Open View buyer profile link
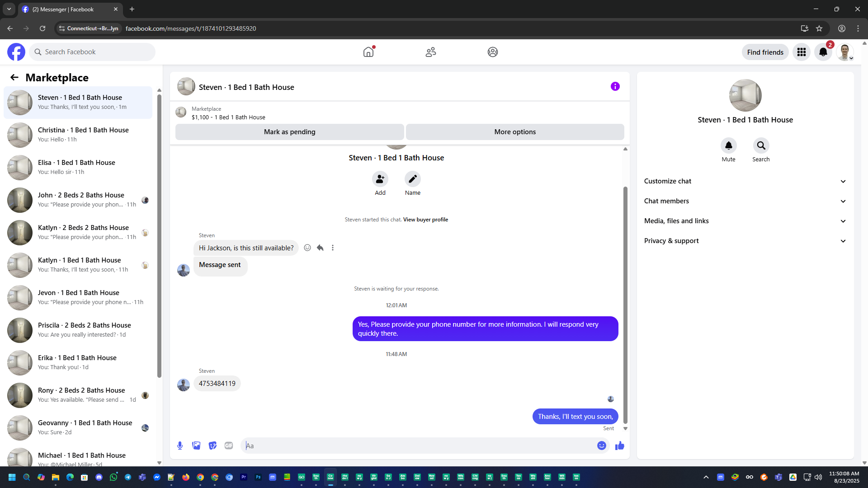 click(425, 220)
